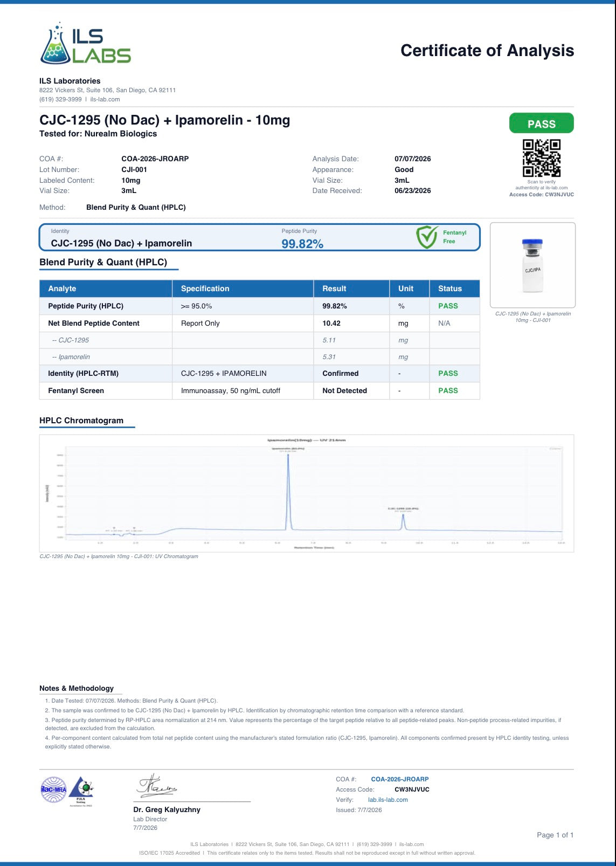Click analysis date 07/07/2026
The image size is (616, 866).
(413, 159)
